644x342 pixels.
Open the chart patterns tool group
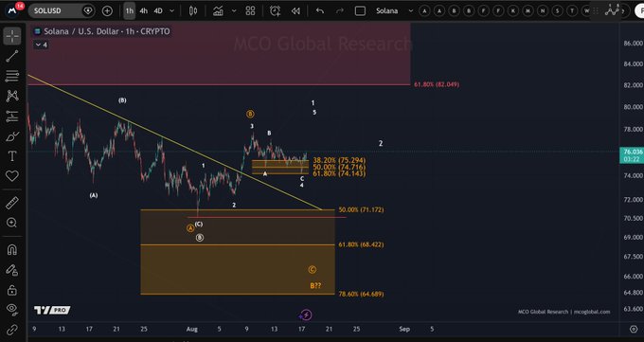click(x=12, y=96)
